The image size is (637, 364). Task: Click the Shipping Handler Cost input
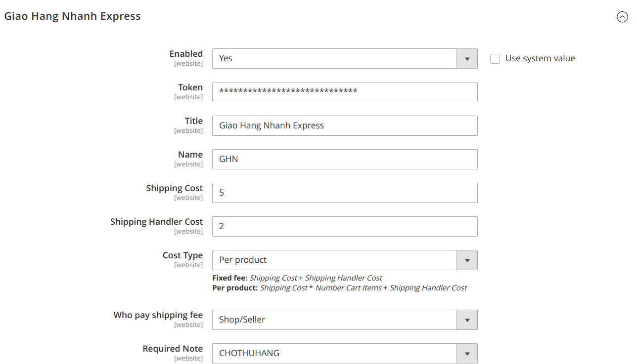tap(345, 226)
